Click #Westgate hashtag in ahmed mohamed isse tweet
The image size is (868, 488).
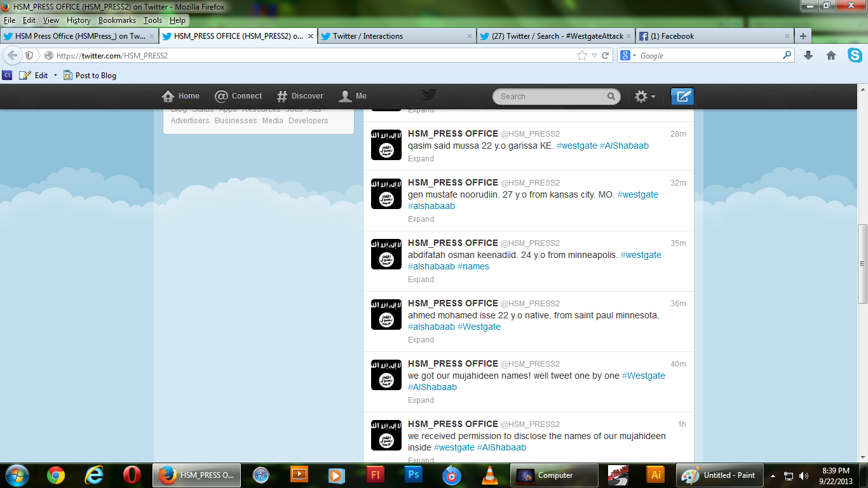tap(479, 327)
